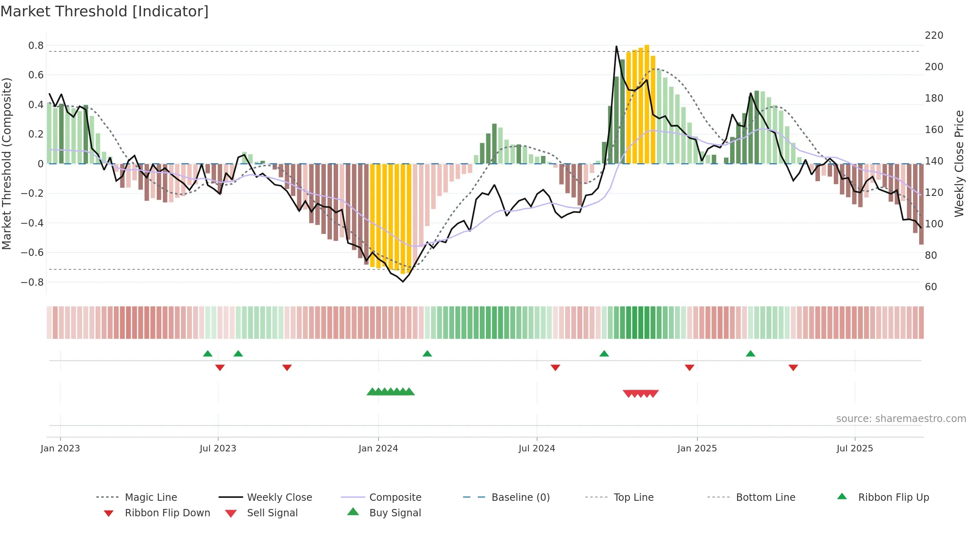Click the Market Threshold (Composite) axis title
Viewport: 980px width, 551px height.
pyautogui.click(x=7, y=164)
